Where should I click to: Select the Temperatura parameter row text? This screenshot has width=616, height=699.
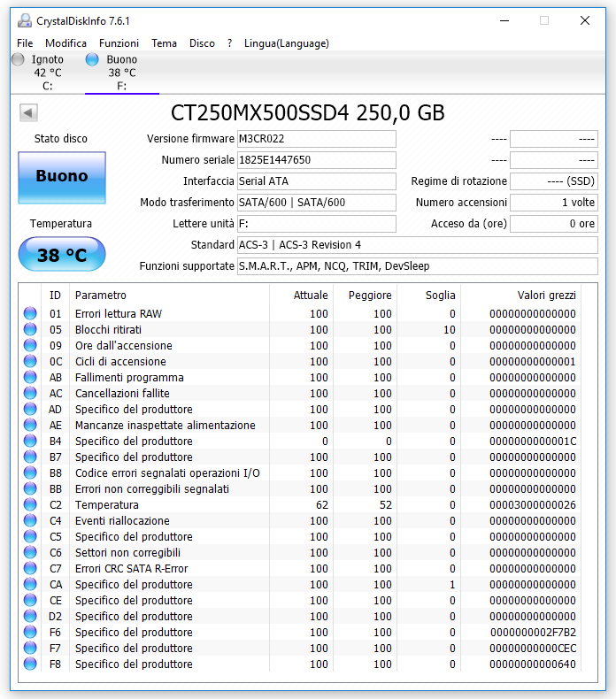[x=106, y=504]
